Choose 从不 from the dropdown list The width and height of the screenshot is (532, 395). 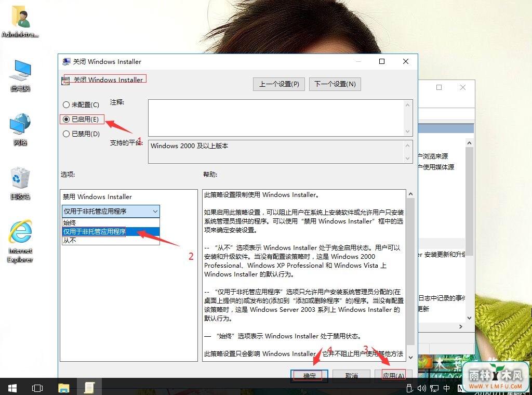click(x=111, y=240)
